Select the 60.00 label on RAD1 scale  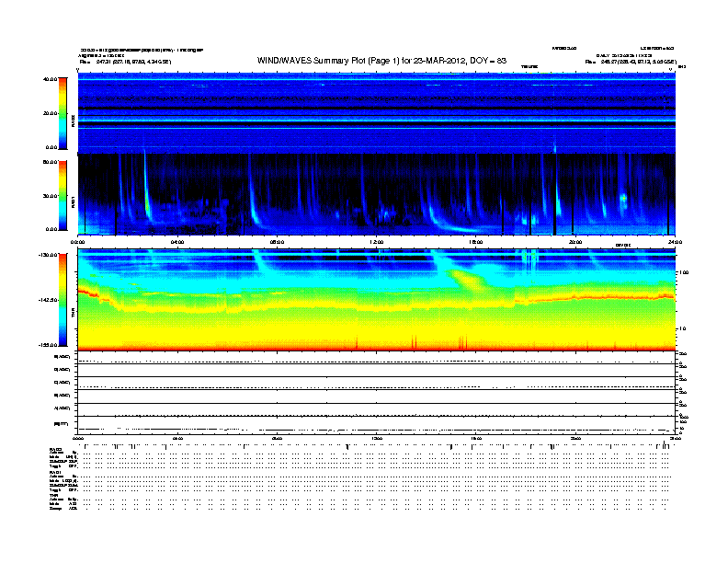coord(50,162)
